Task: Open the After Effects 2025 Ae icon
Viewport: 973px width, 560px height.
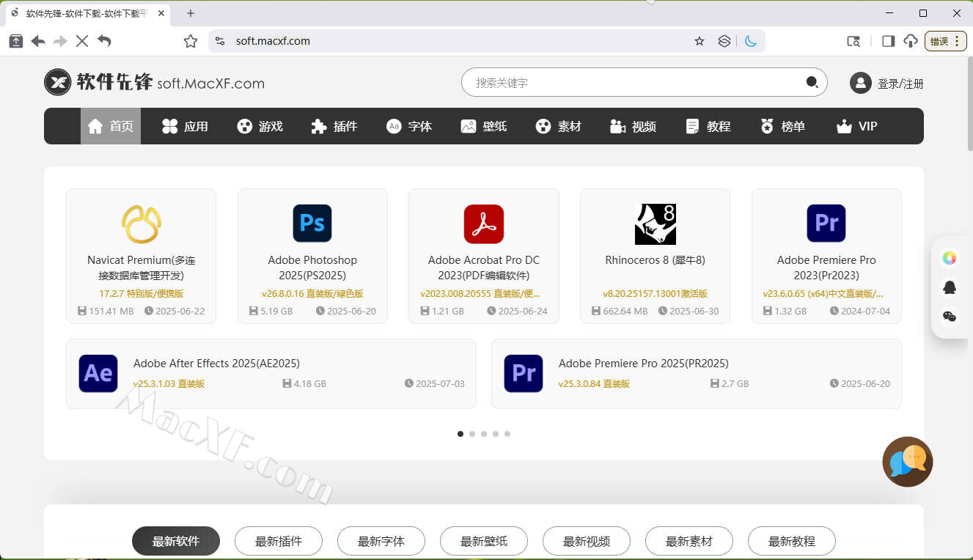Action: (x=98, y=373)
